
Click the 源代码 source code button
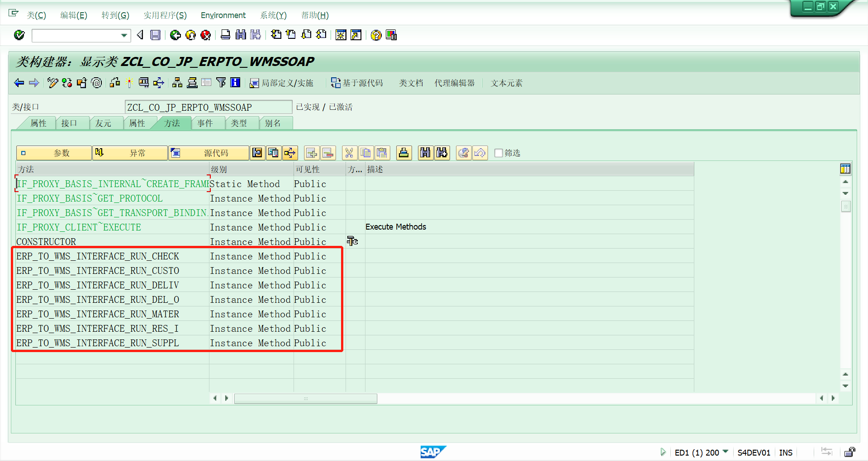[209, 153]
